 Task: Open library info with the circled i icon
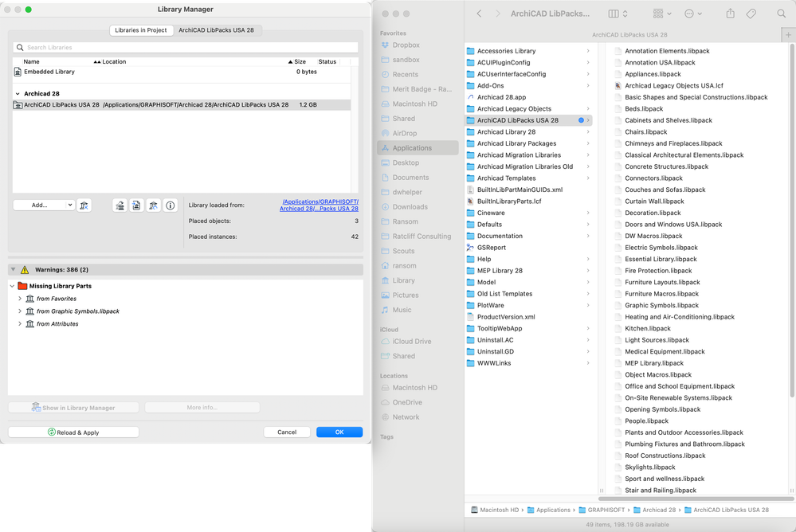(x=171, y=205)
